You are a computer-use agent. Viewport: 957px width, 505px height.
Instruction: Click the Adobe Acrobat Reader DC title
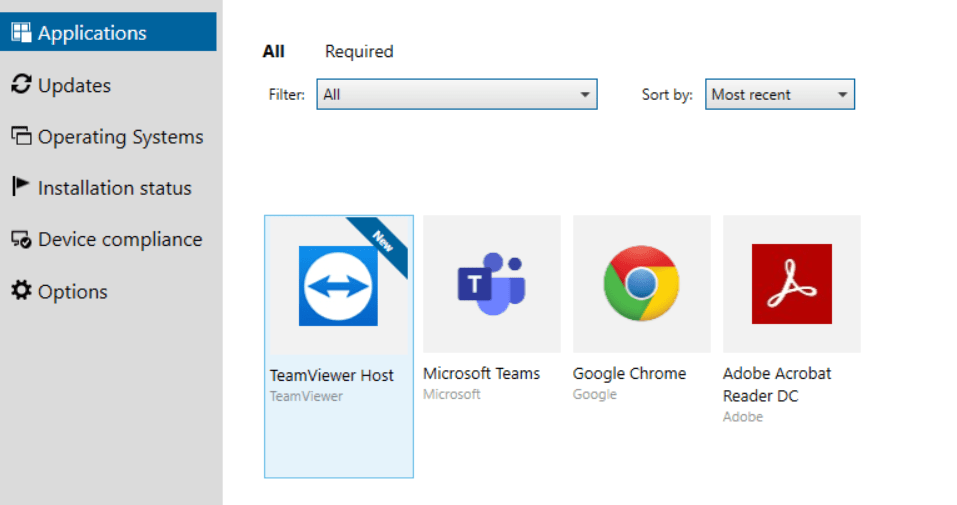(777, 385)
